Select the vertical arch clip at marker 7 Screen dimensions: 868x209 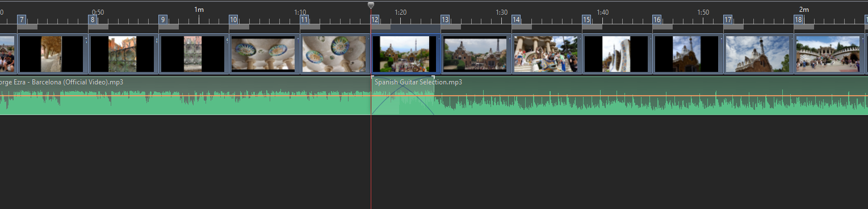[52, 54]
